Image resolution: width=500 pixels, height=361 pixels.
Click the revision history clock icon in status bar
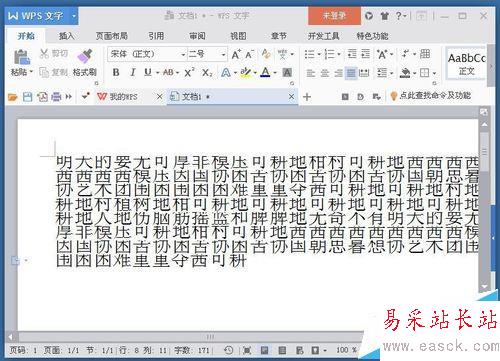[228, 350]
